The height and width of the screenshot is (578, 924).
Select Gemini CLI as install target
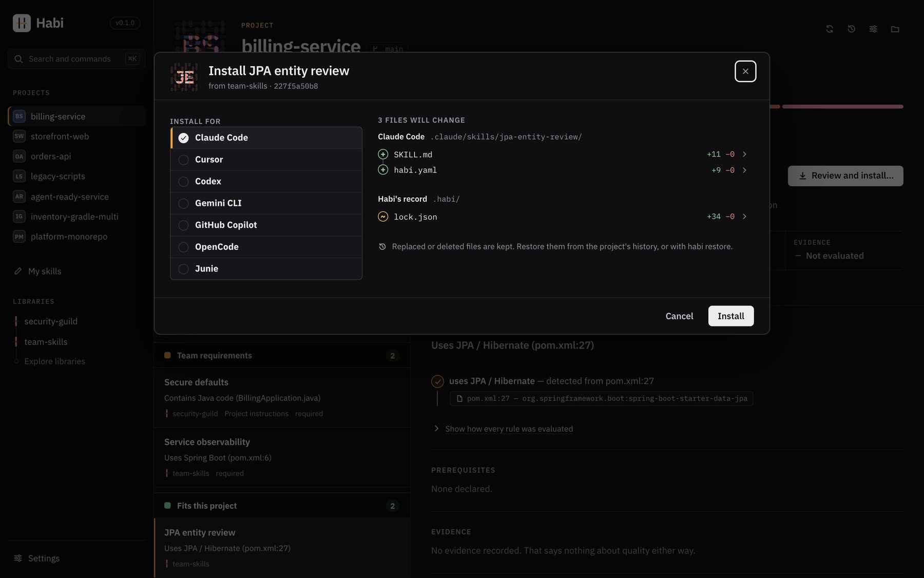click(266, 203)
